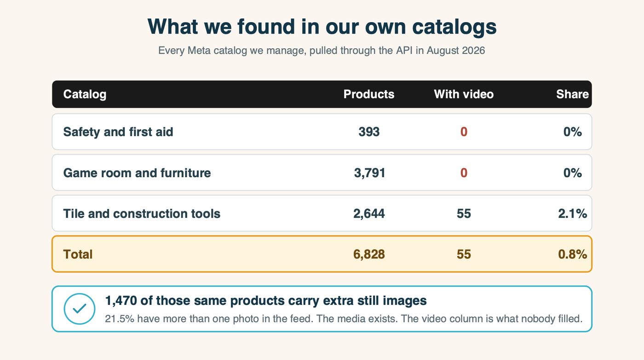This screenshot has width=644, height=360.
Task: Click the products value 393
Action: click(x=369, y=132)
